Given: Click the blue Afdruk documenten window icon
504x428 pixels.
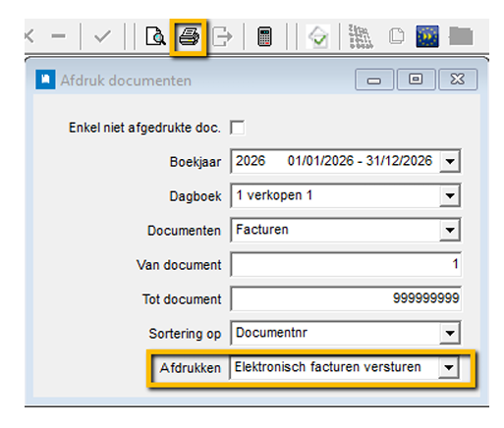Looking at the screenshot, I should 45,80.
